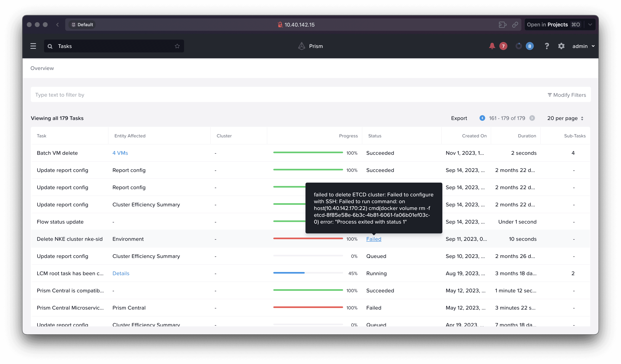
Task: Click the browser address 10.40.142.15
Action: click(x=299, y=25)
